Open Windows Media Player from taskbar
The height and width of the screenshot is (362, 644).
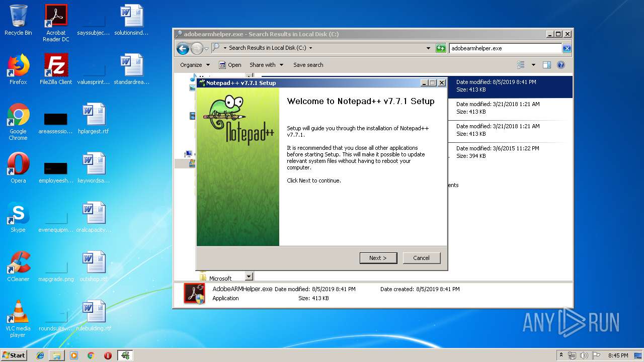tap(74, 355)
